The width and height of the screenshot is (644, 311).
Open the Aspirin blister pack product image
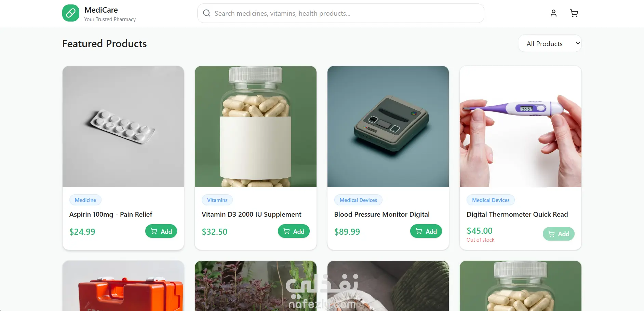click(123, 127)
